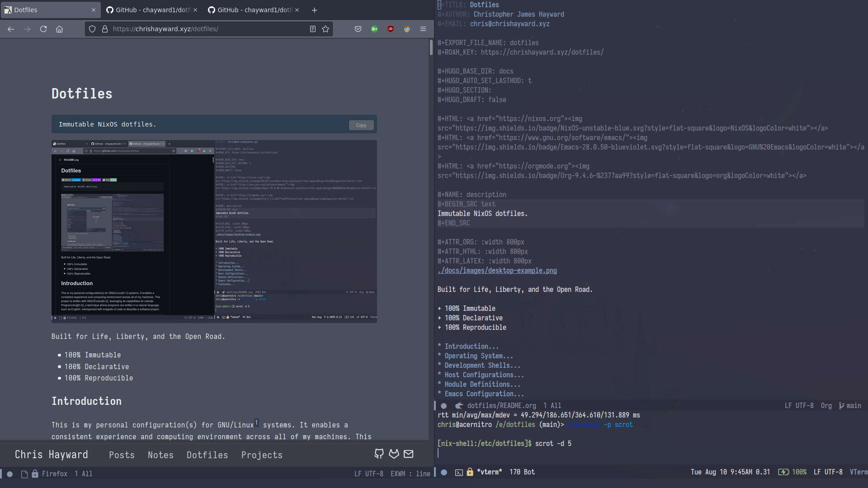
Task: Click the reader mode icon in address bar
Action: click(312, 28)
